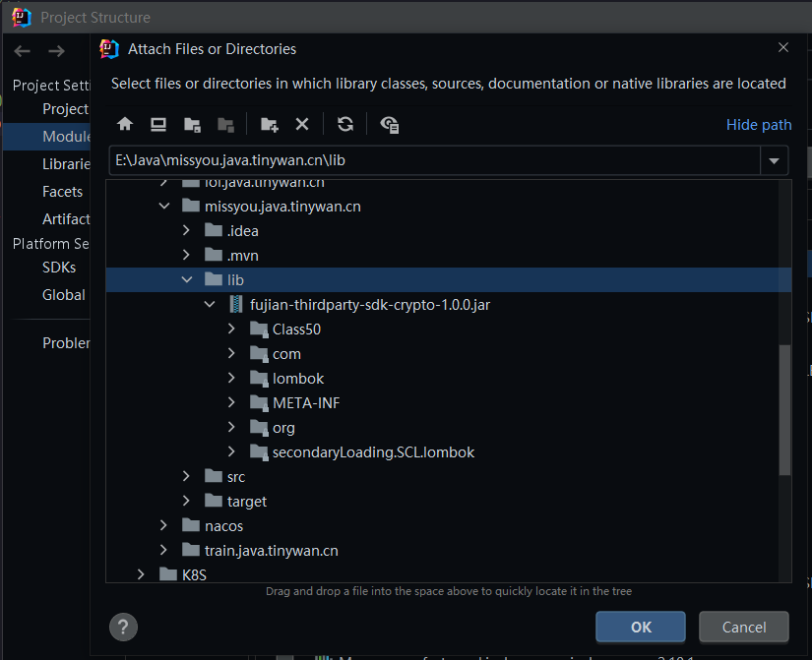Click the Home directory icon
This screenshot has width=812, height=660.
point(125,124)
